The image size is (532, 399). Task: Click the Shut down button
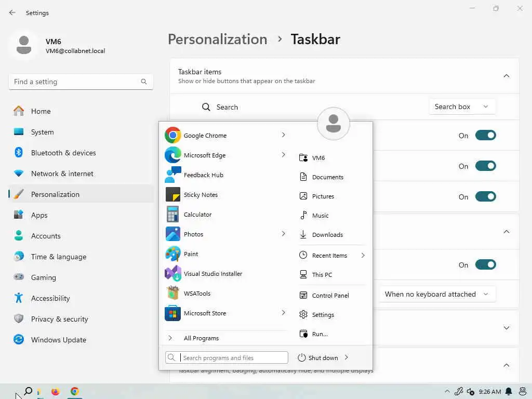click(318, 357)
